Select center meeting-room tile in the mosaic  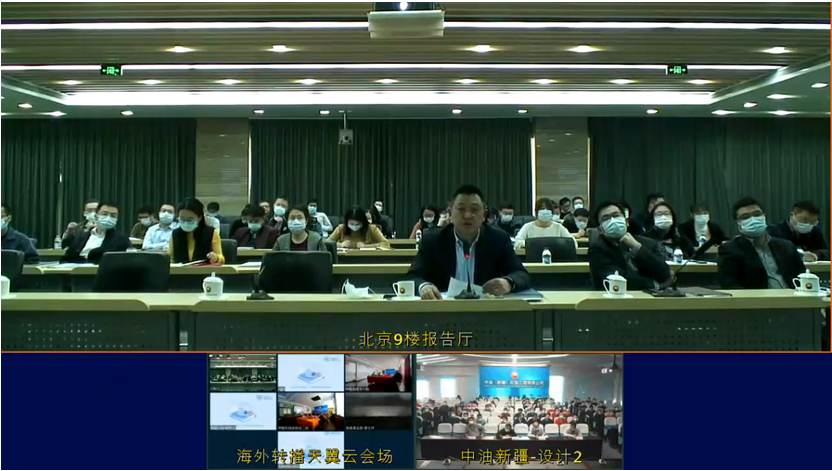[x=310, y=410]
